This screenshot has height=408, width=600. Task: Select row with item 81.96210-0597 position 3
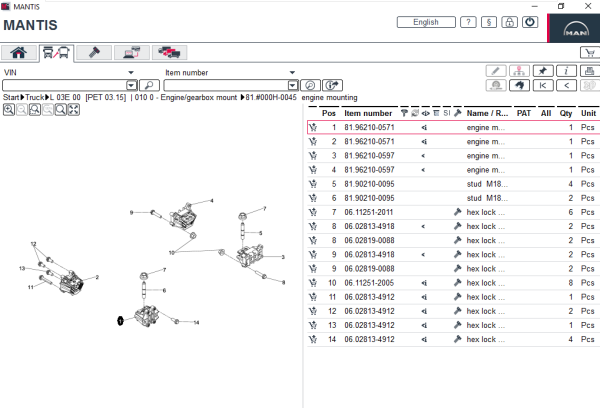[x=453, y=155]
